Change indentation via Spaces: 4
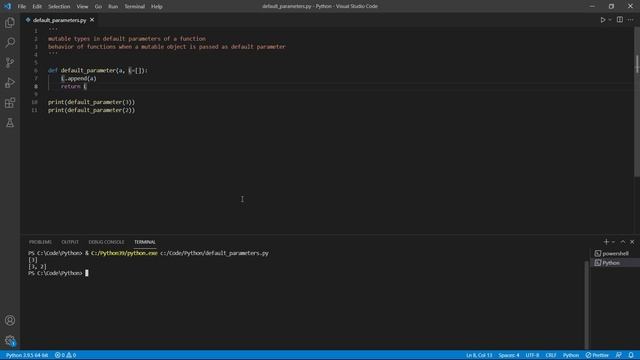 pos(509,355)
